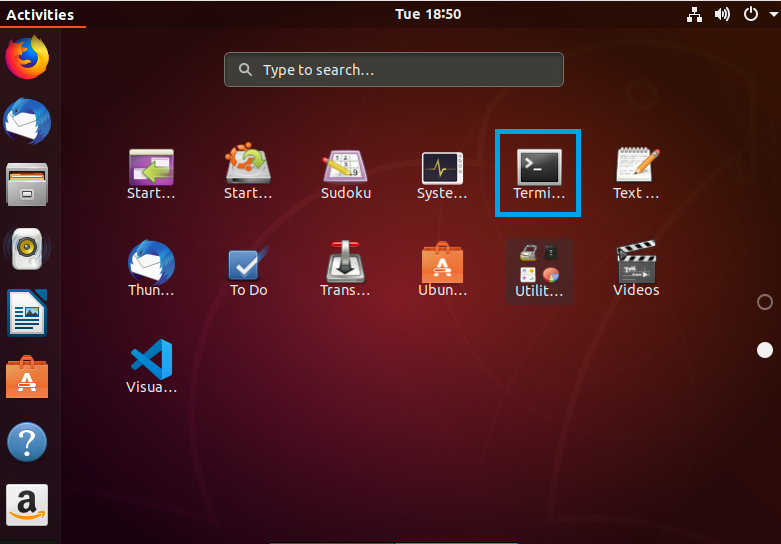Open the volume indicator
The height and width of the screenshot is (544, 781).
tap(722, 14)
